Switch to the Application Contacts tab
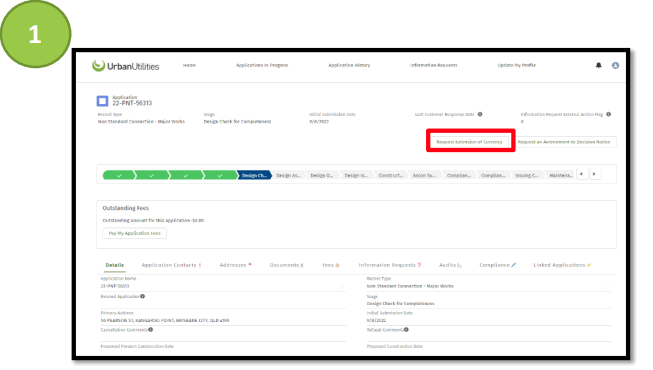 (x=172, y=265)
